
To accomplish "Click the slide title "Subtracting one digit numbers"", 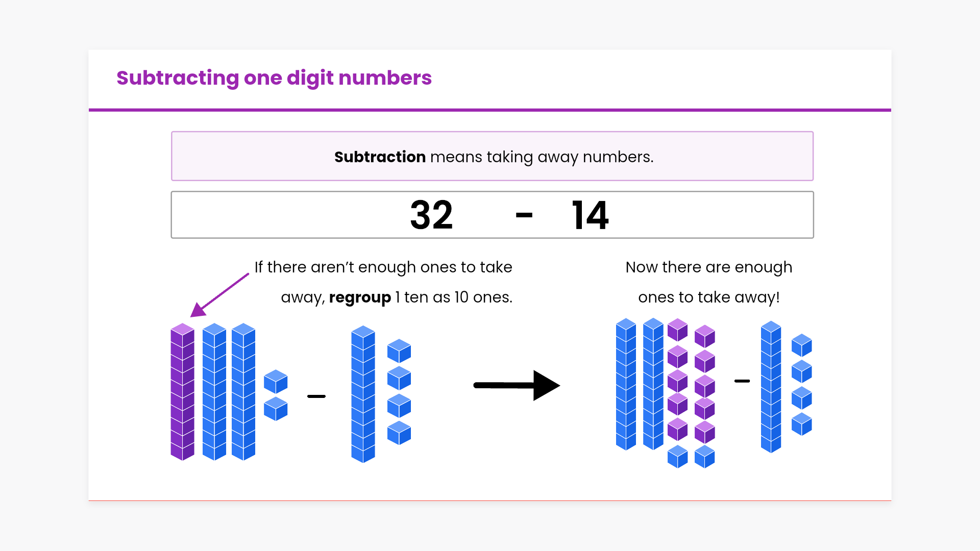I will [274, 78].
